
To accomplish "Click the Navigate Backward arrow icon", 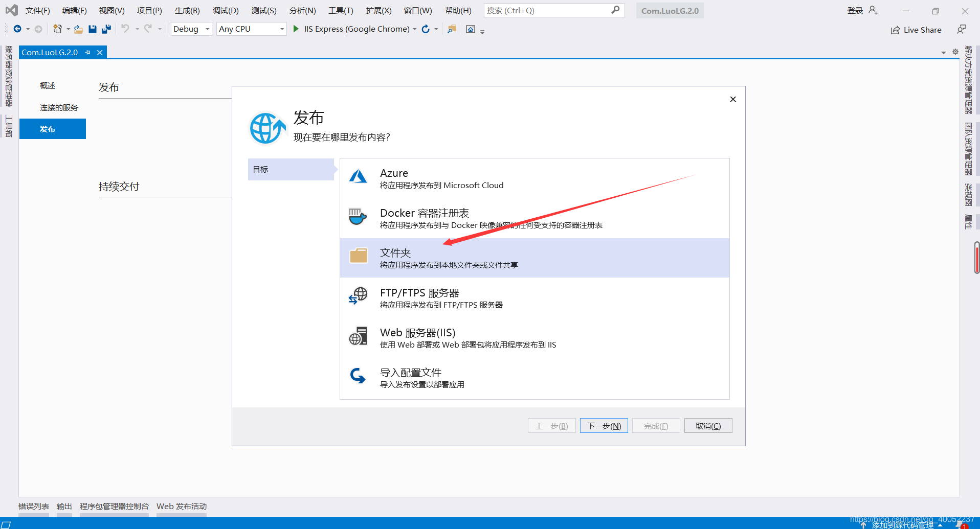I will coord(17,29).
